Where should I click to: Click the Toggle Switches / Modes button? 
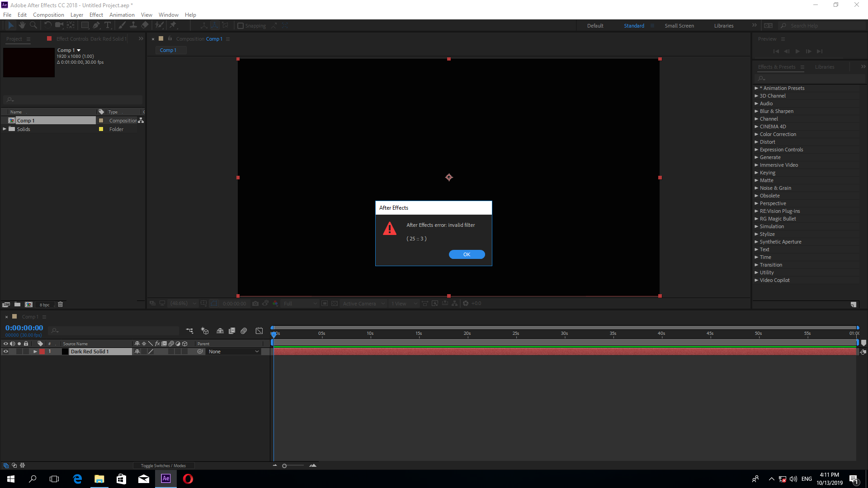point(163,465)
